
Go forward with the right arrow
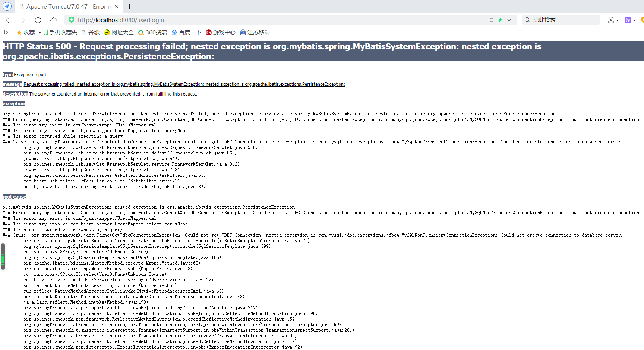click(23, 20)
